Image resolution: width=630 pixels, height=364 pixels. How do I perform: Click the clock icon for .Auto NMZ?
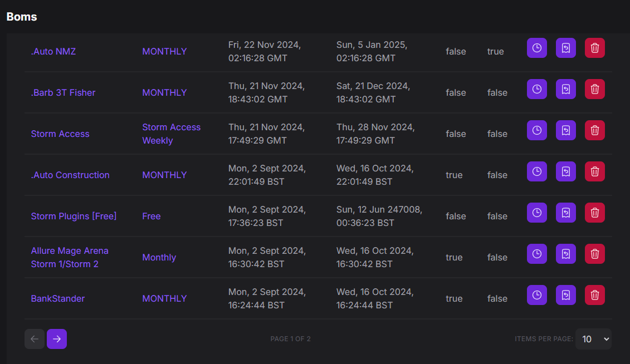pyautogui.click(x=537, y=48)
